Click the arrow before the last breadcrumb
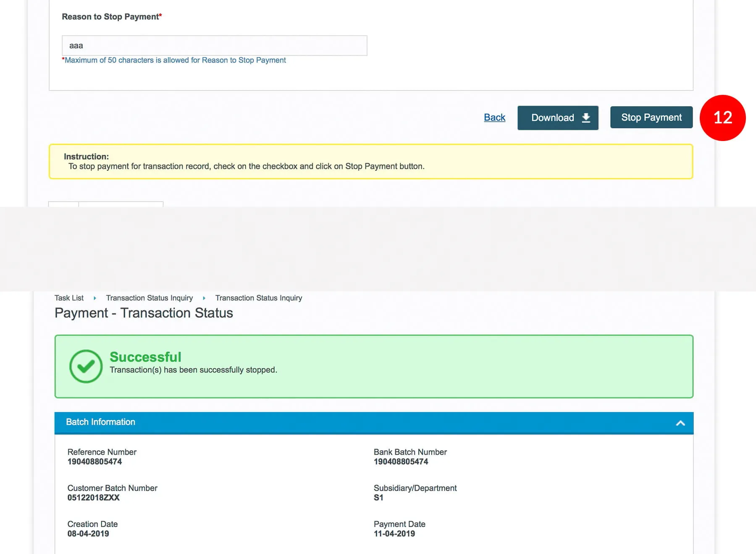Image resolution: width=756 pixels, height=554 pixels. (x=204, y=298)
